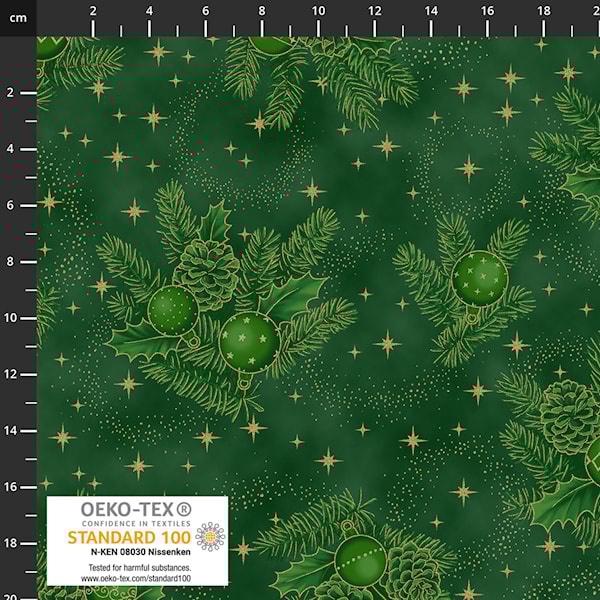Viewport: 600px width, 600px height.
Task: Click the N-KEN 08030 Nissenken certificate number
Action: point(127,553)
